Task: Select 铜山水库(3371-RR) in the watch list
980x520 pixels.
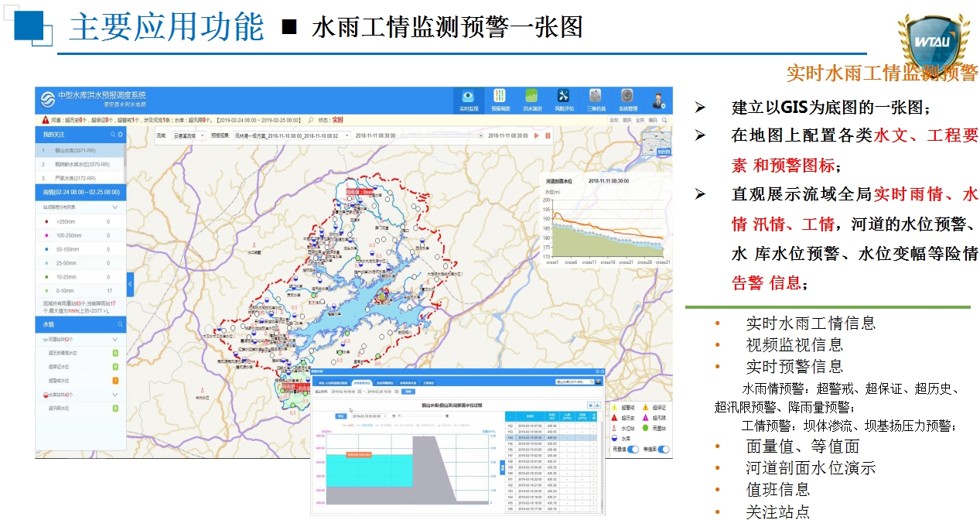Action: tap(77, 152)
